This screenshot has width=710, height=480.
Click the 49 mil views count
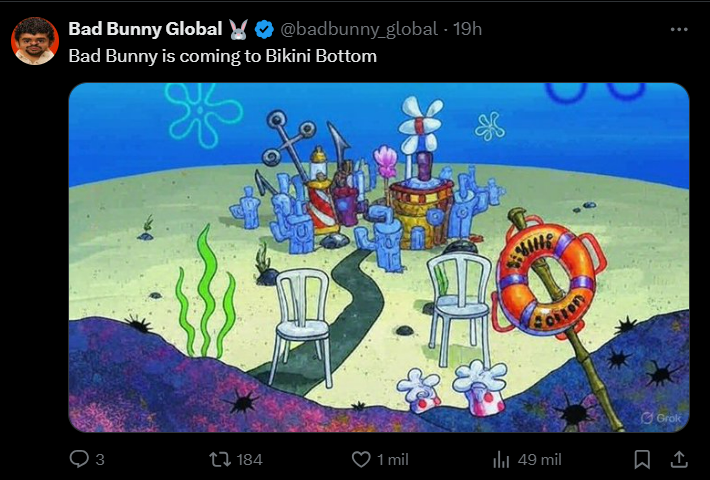539,460
